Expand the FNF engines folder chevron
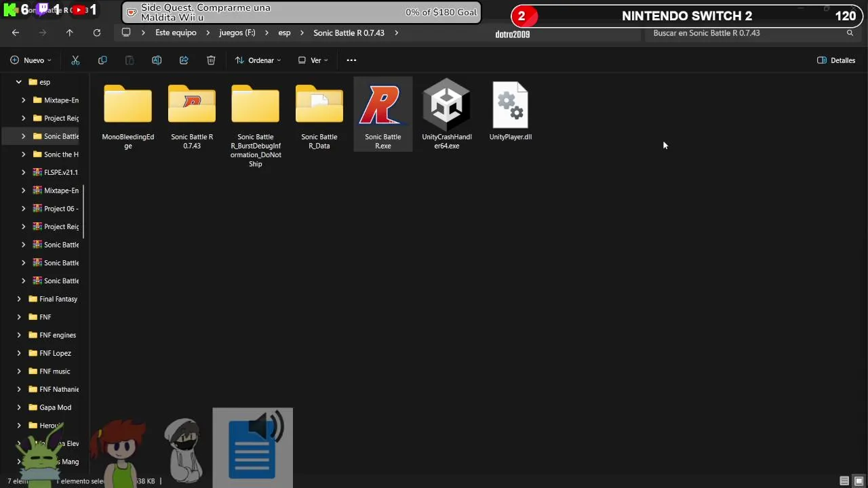Viewport: 868px width, 488px height. click(x=19, y=335)
